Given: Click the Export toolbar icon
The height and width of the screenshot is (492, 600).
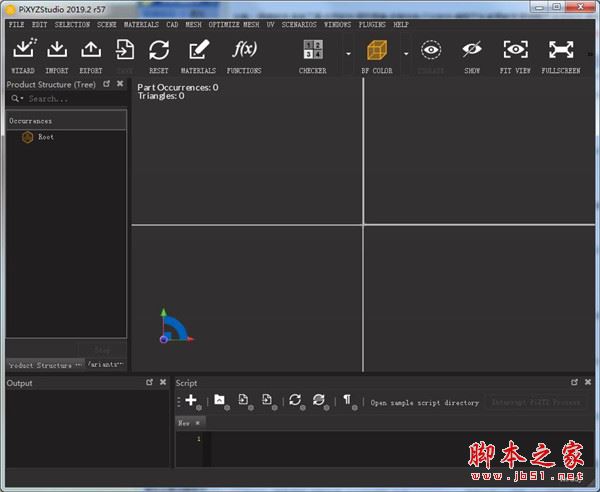Looking at the screenshot, I should click(91, 49).
